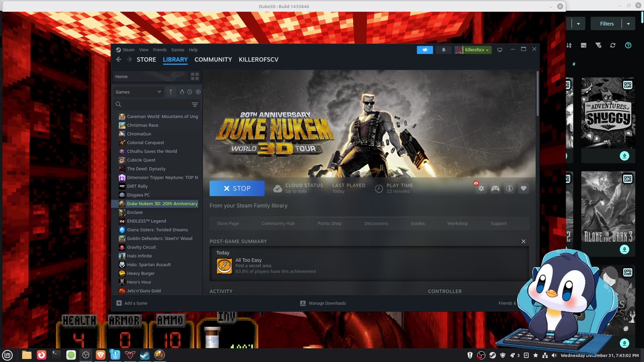Open advanced library filter options
644x362 pixels.
point(195,105)
